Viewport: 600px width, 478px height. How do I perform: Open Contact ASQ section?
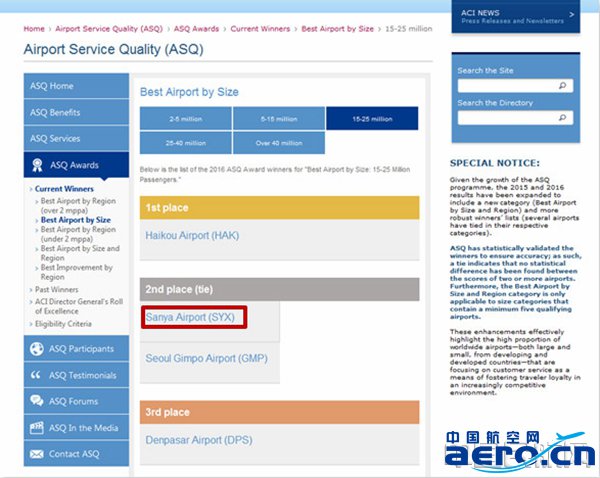coord(76,454)
